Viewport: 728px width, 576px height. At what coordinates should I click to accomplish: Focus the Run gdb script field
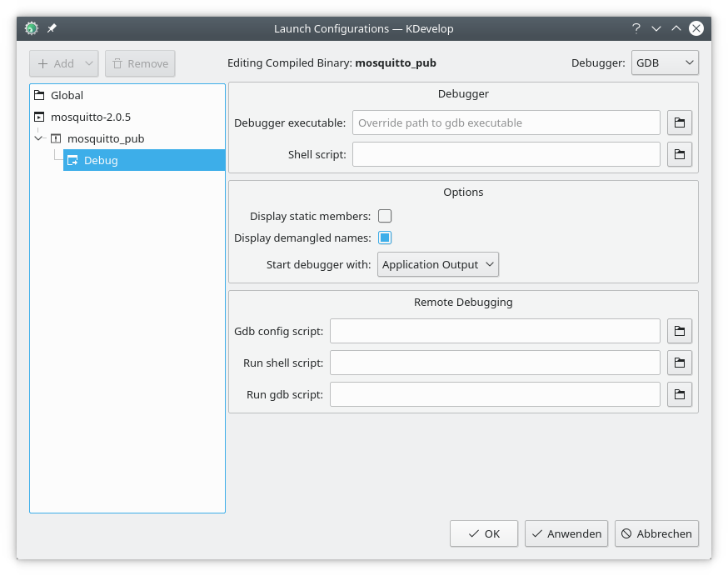click(x=495, y=394)
